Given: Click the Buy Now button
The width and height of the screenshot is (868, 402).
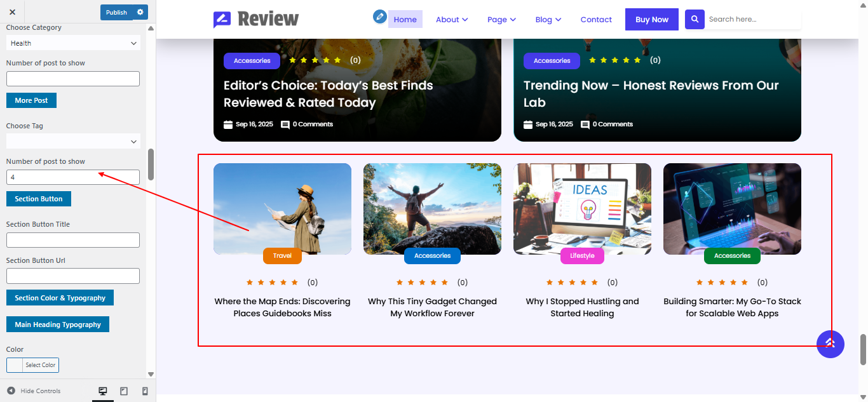Looking at the screenshot, I should point(652,20).
